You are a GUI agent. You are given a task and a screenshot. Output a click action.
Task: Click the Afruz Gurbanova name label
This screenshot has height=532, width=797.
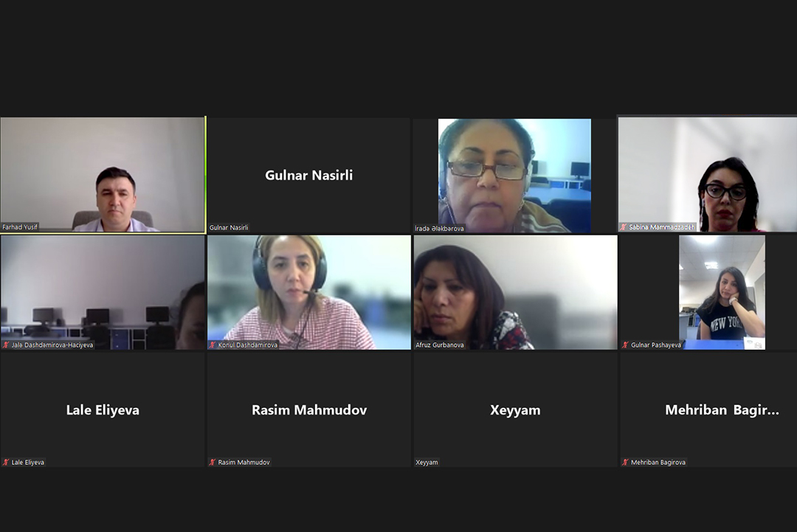(440, 345)
